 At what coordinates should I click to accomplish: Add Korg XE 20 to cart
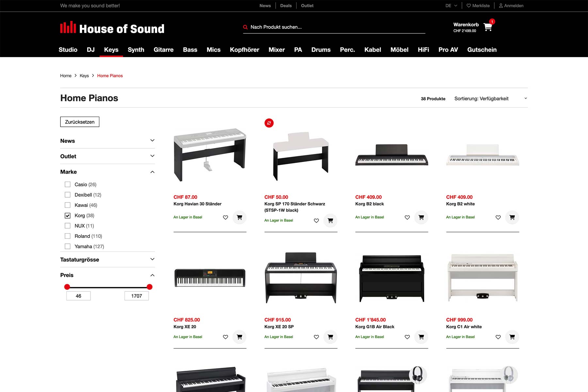coord(239,337)
